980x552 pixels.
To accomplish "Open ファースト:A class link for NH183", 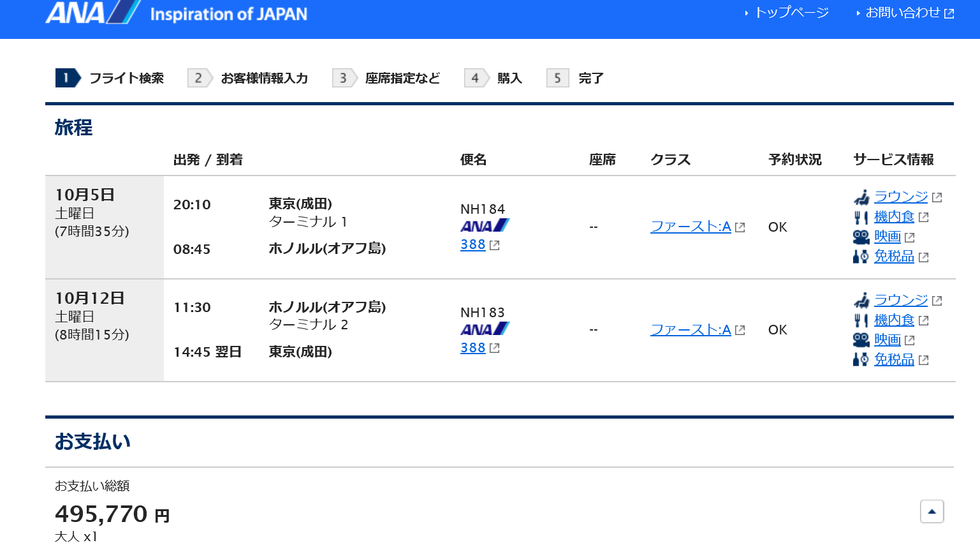I will (691, 330).
